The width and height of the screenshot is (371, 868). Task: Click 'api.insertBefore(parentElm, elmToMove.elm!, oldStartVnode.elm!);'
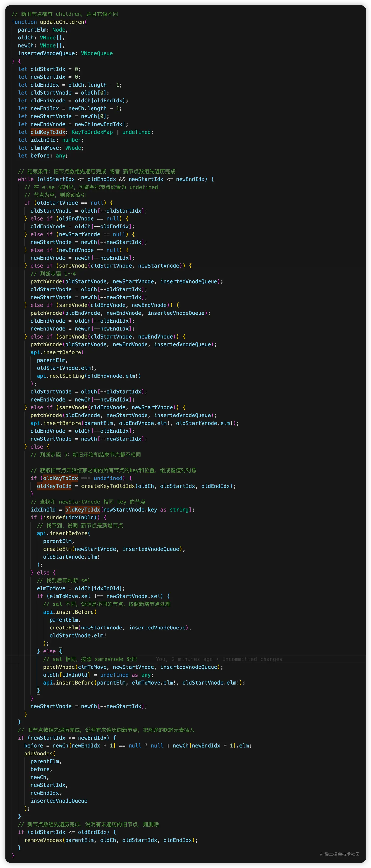[144, 683]
